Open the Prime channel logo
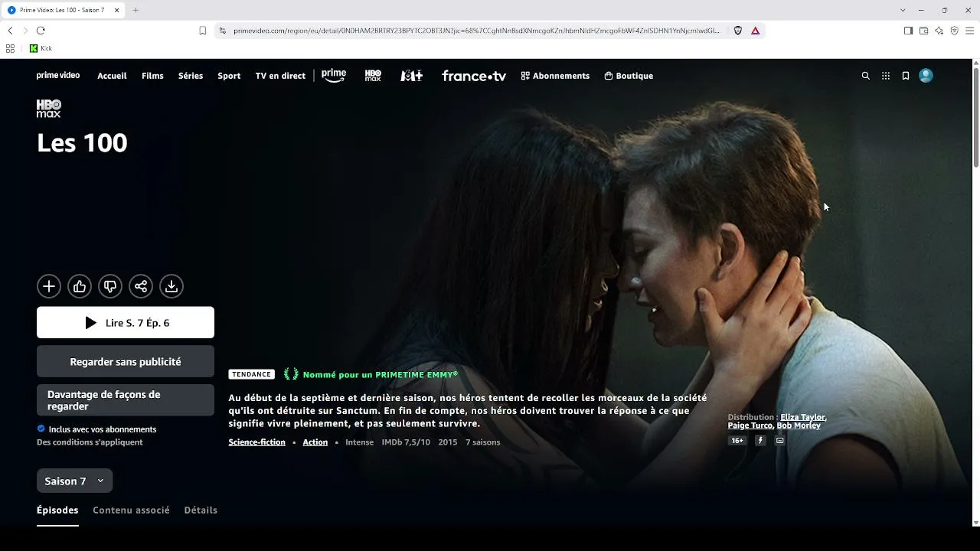This screenshot has width=980, height=551. point(334,76)
